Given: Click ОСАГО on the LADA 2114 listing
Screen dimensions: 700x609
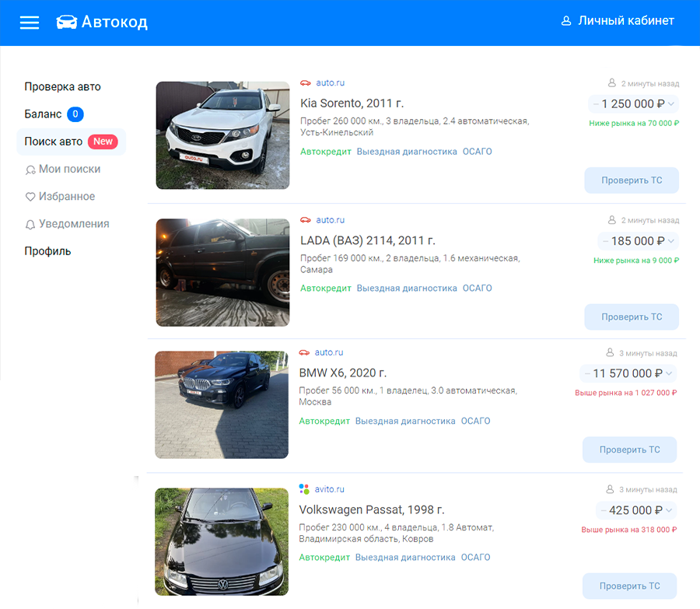Looking at the screenshot, I should 478,289.
